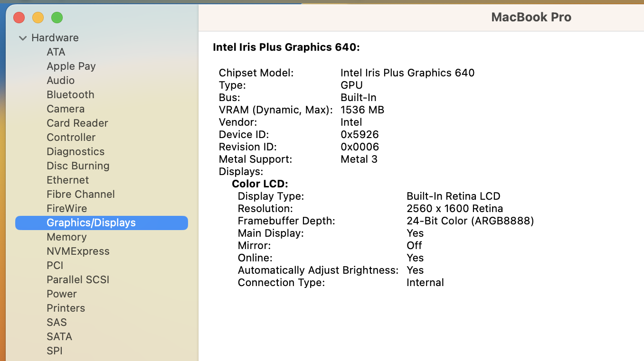This screenshot has height=361, width=644.
Task: Select the Camera sidebar item
Action: click(x=66, y=109)
